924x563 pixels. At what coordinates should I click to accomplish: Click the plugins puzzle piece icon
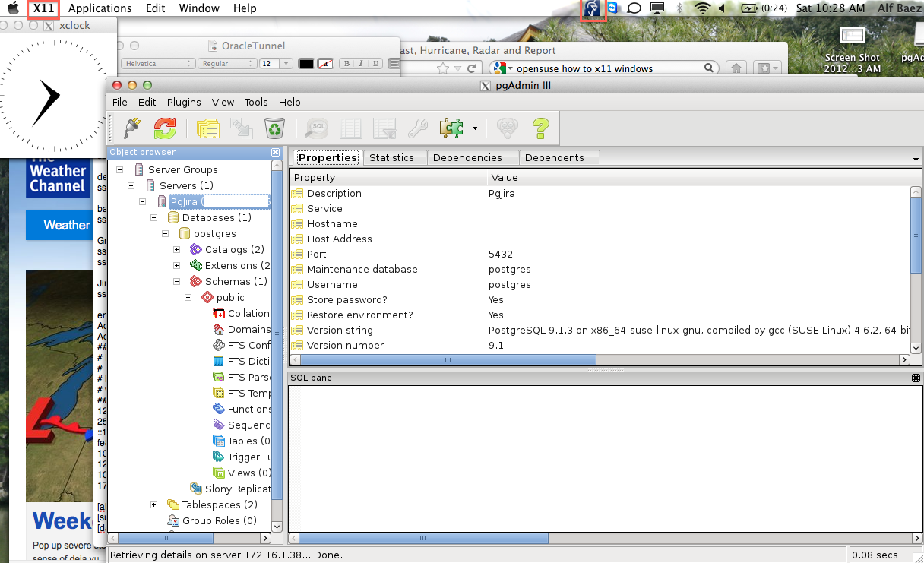tap(451, 128)
